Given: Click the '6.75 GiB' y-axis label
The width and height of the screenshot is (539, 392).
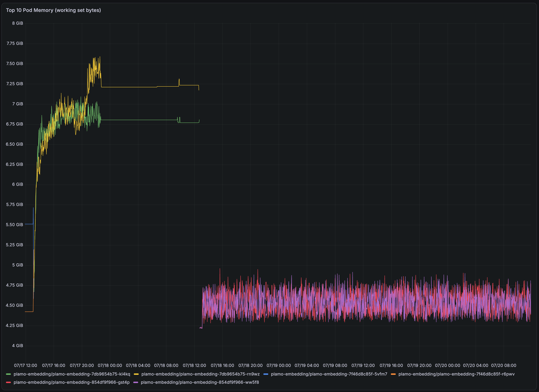Looking at the screenshot, I should pos(15,124).
